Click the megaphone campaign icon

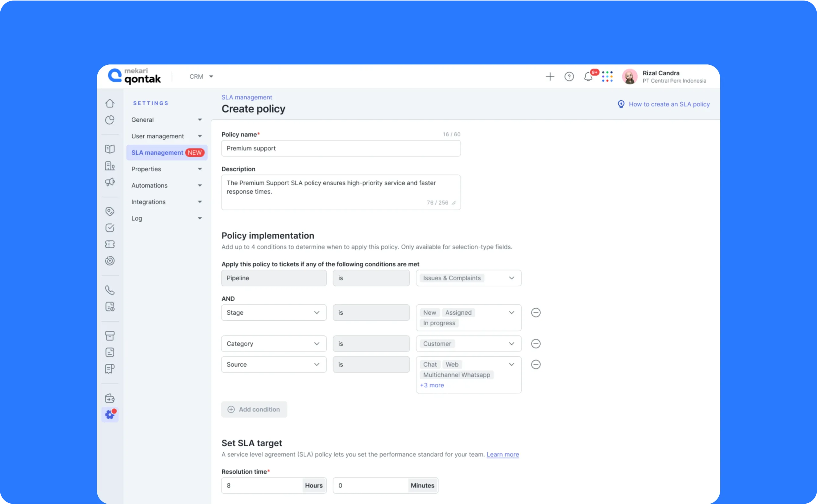110,182
